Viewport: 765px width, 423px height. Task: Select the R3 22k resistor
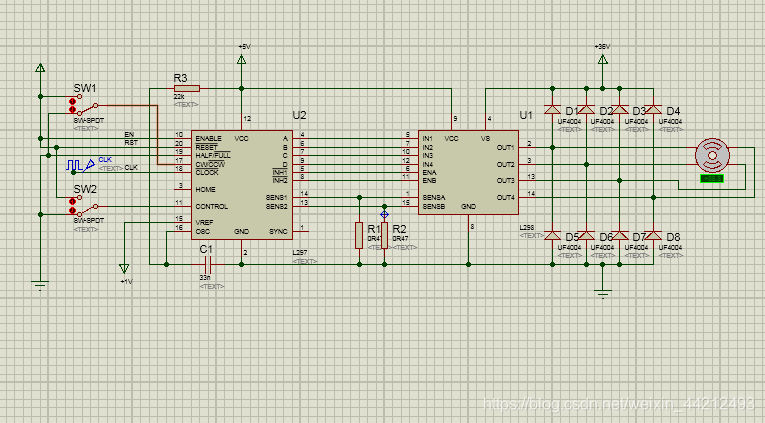click(x=186, y=90)
